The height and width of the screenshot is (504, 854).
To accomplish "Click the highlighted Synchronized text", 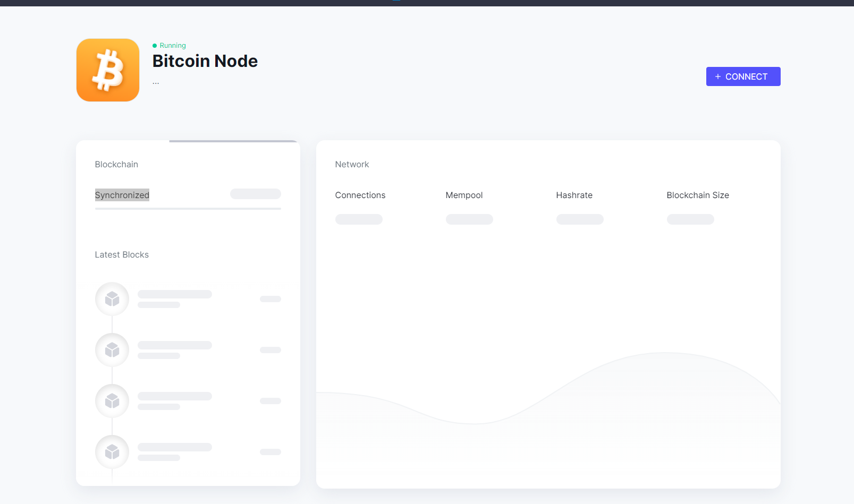I will click(122, 195).
